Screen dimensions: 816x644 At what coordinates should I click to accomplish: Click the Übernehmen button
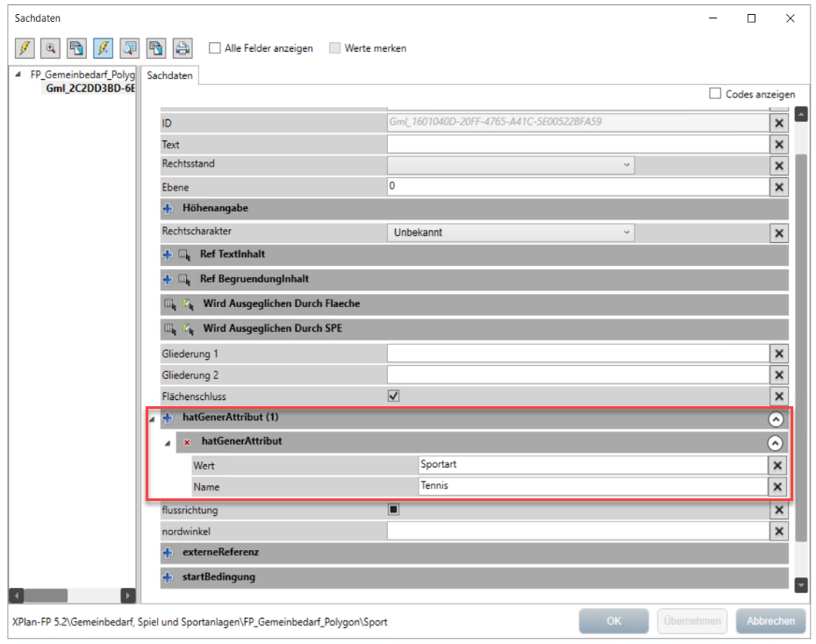click(691, 620)
